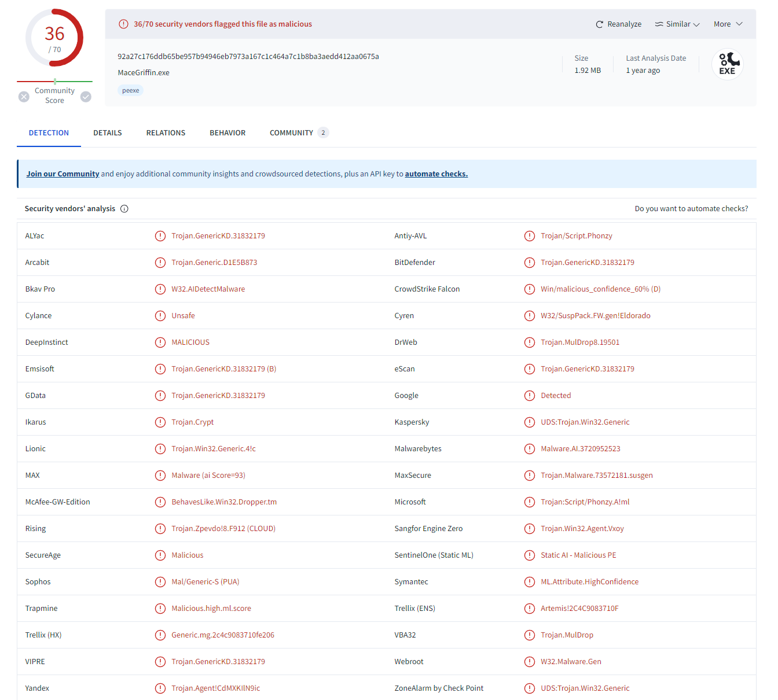Click the alert icon beside Bkav Pro detection
The width and height of the screenshot is (778, 700).
(x=160, y=289)
